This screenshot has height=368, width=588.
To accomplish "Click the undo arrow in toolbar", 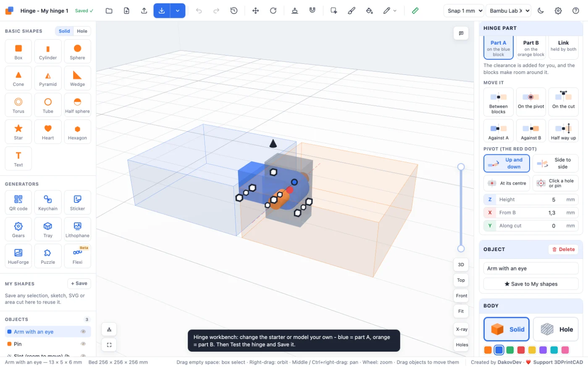I will click(199, 11).
